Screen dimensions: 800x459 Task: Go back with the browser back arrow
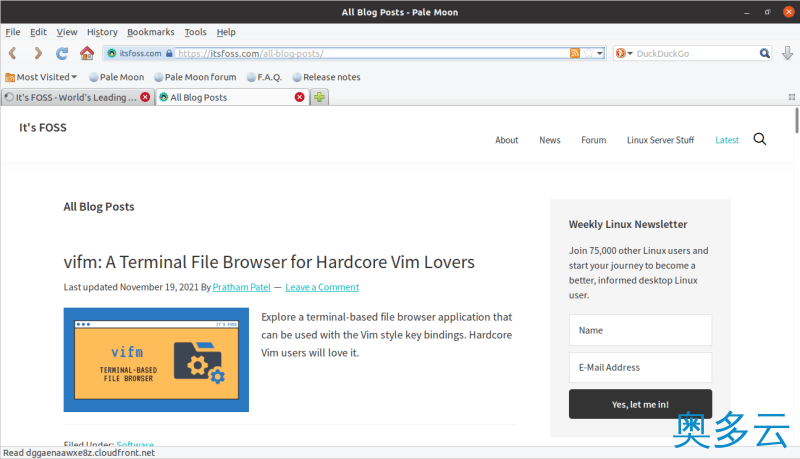[13, 53]
